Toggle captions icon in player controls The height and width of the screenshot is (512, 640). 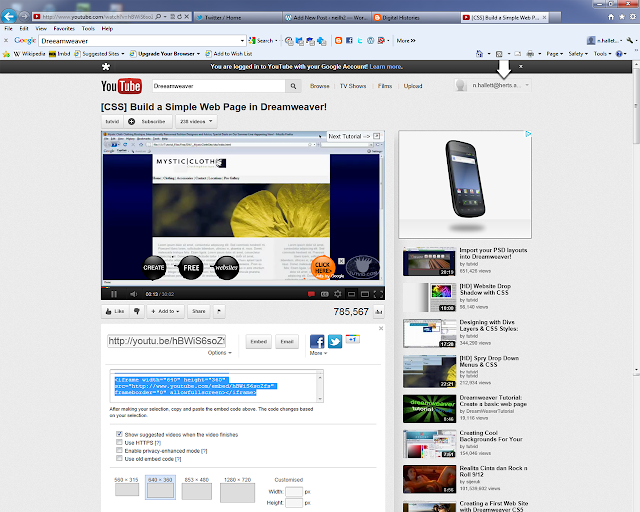[x=324, y=294]
